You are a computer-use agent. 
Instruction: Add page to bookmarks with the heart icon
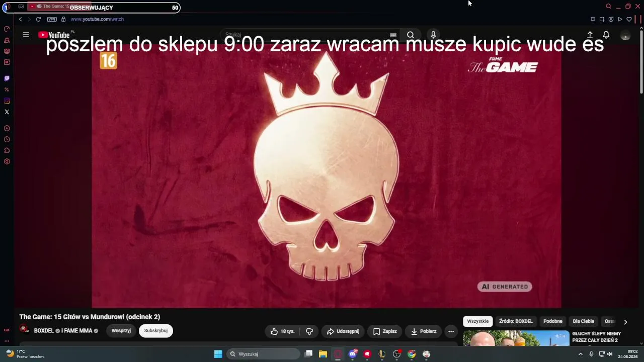point(629,19)
